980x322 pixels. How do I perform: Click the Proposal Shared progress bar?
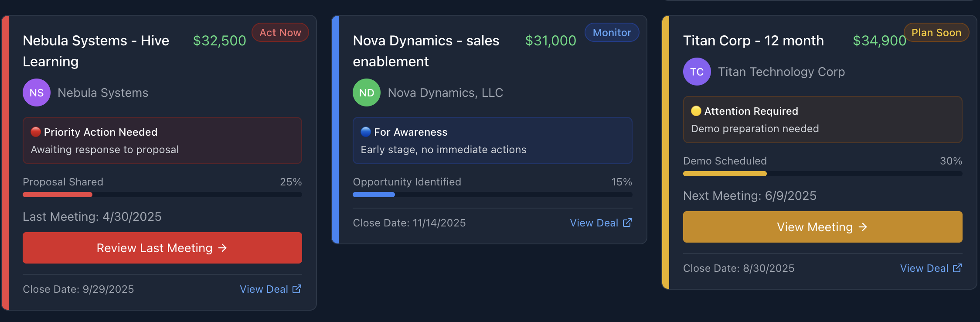click(162, 195)
